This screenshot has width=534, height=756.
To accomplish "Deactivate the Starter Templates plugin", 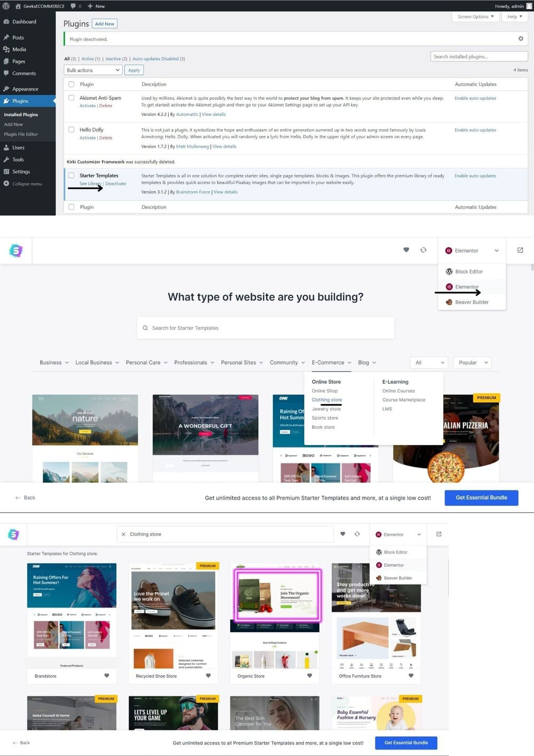I will [x=116, y=183].
